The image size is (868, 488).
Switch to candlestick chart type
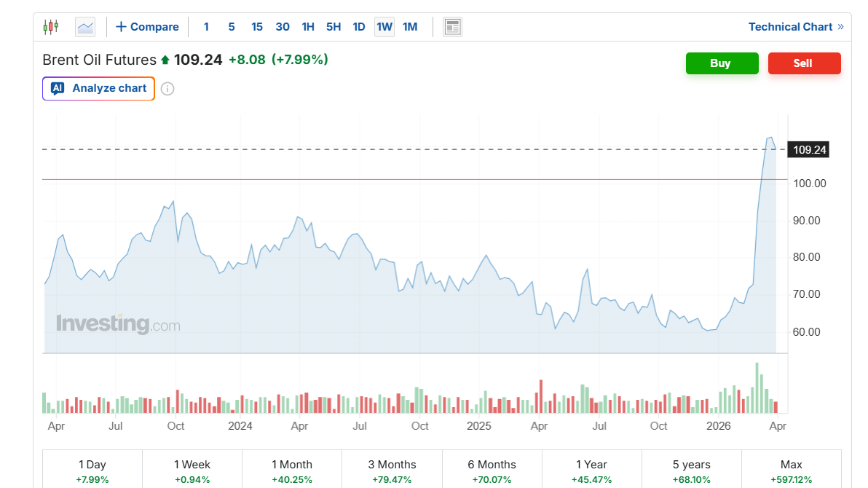pos(50,27)
